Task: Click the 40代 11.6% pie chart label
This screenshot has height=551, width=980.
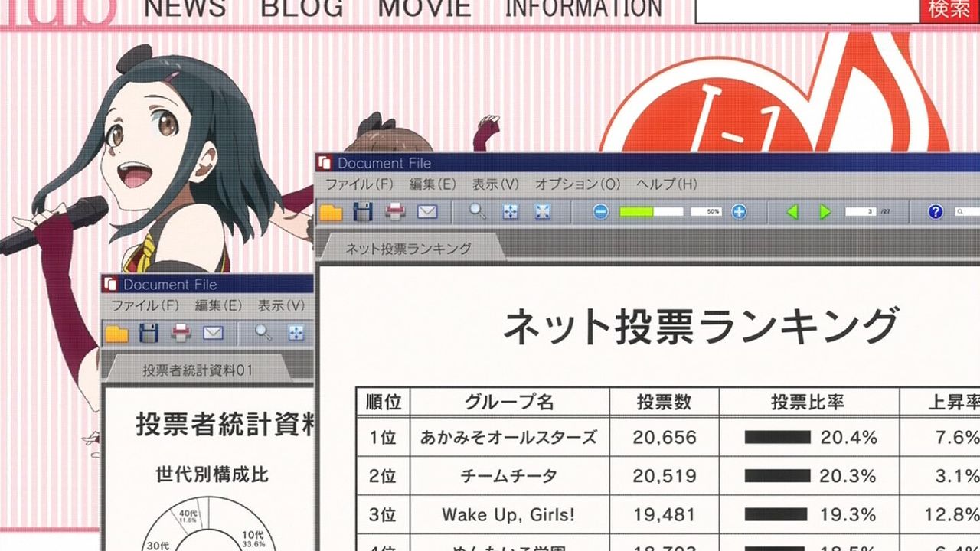Action: 189,517
